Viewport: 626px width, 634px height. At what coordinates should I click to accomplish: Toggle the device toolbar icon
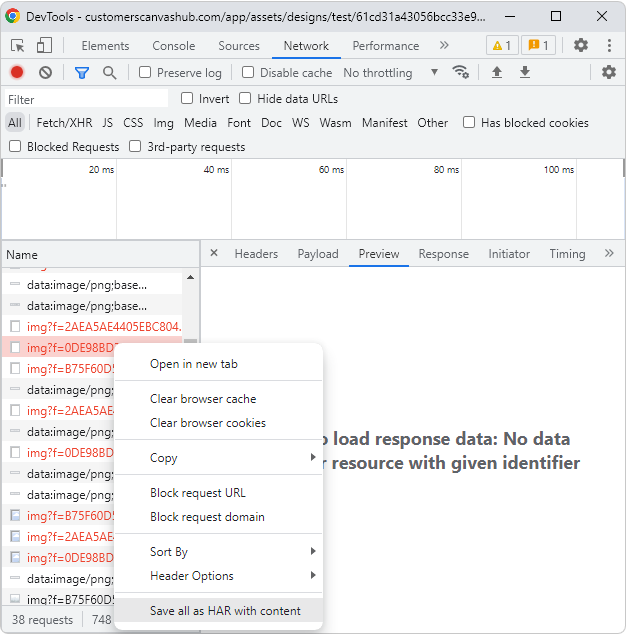44,46
